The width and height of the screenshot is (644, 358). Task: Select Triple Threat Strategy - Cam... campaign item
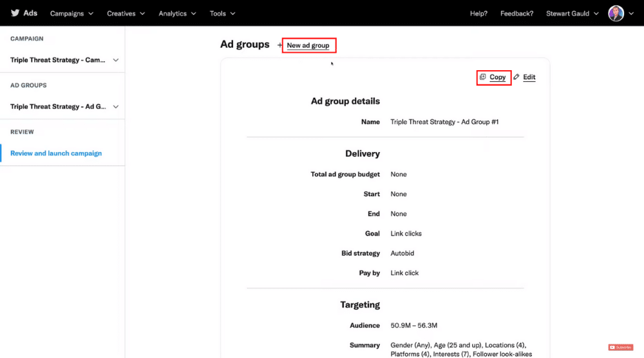57,60
